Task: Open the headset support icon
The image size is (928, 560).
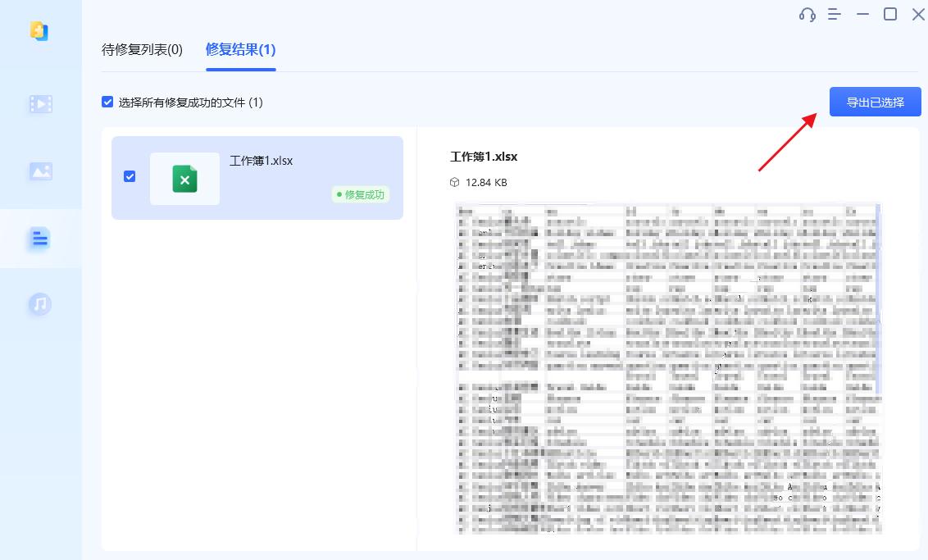Action: click(807, 14)
